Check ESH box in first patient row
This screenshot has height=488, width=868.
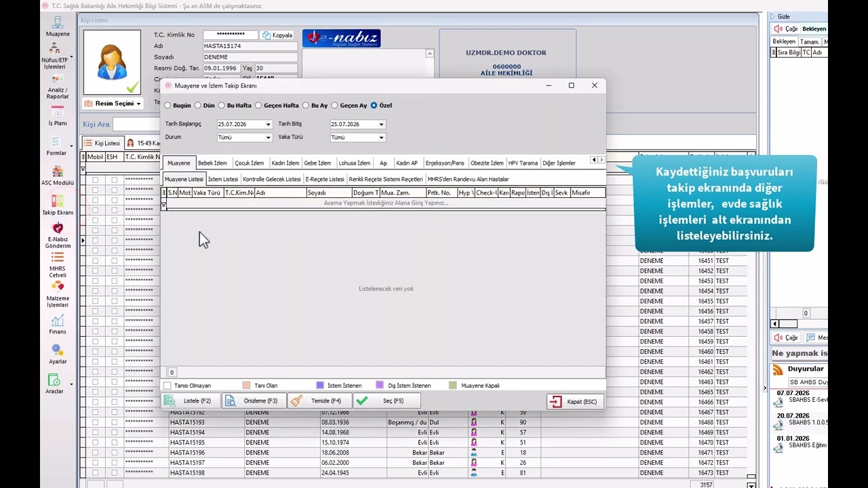point(114,180)
